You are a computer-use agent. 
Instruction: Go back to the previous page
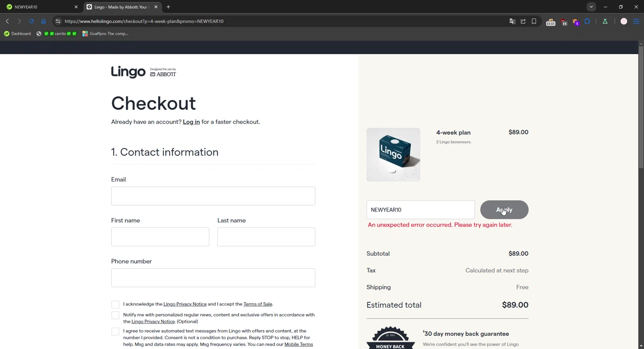coord(7,21)
